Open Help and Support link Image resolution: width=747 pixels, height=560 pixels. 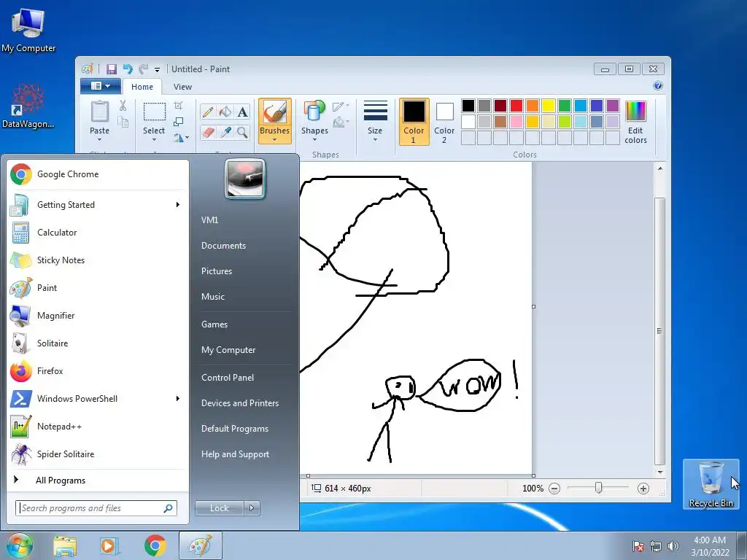235,454
